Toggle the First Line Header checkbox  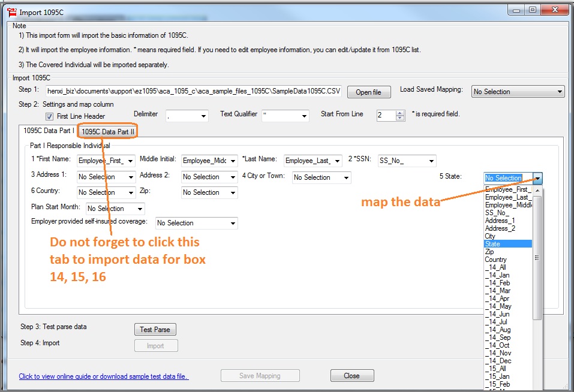[50, 116]
